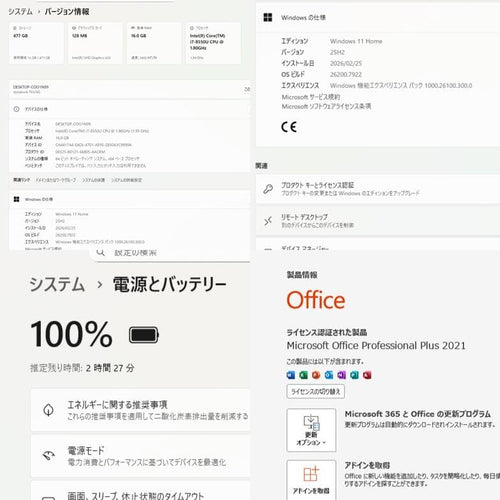Go back to システム in battery breadcrumb

pos(57,284)
